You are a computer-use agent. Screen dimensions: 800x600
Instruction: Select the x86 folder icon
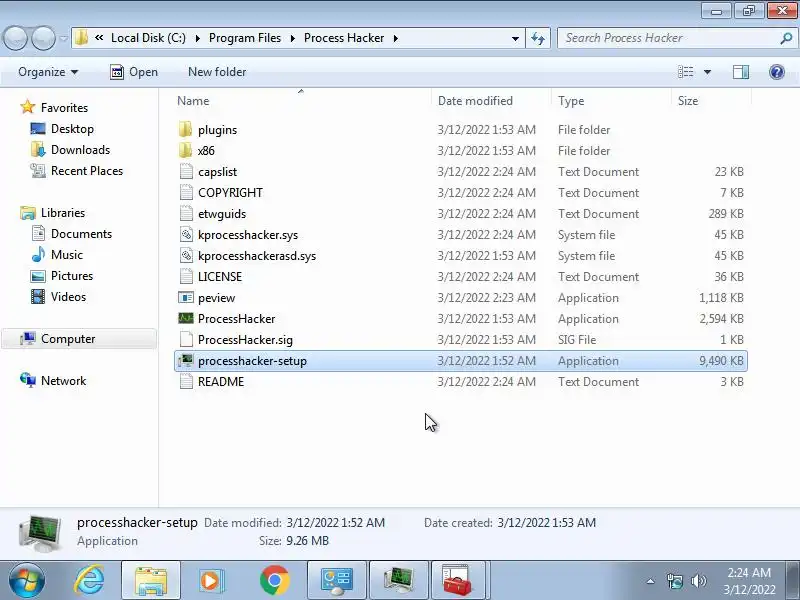point(186,151)
